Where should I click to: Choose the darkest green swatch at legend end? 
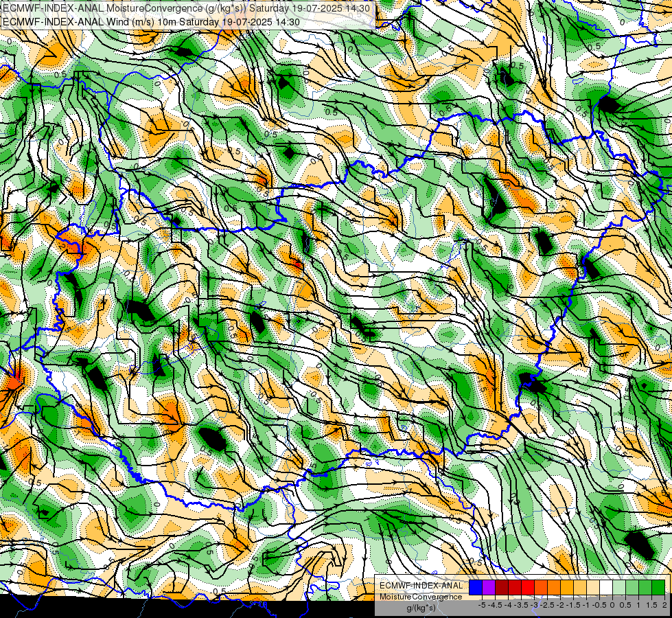pyautogui.click(x=658, y=588)
